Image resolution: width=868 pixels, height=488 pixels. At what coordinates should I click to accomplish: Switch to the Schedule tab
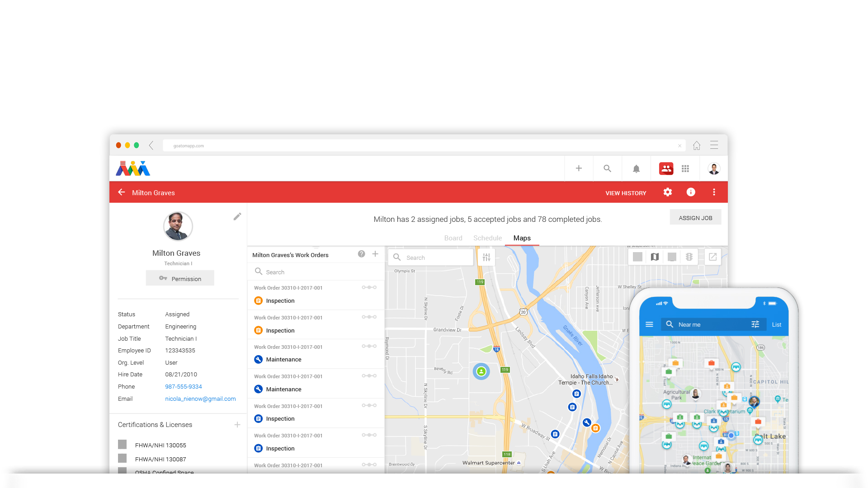[x=487, y=238]
